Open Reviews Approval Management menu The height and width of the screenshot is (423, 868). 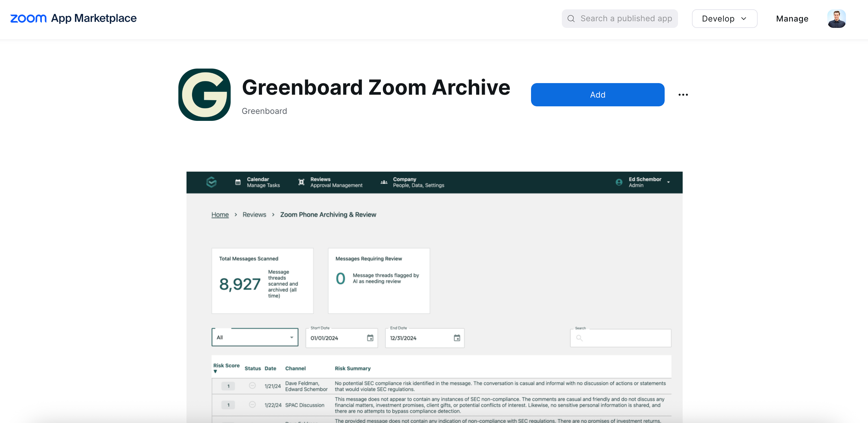(330, 182)
